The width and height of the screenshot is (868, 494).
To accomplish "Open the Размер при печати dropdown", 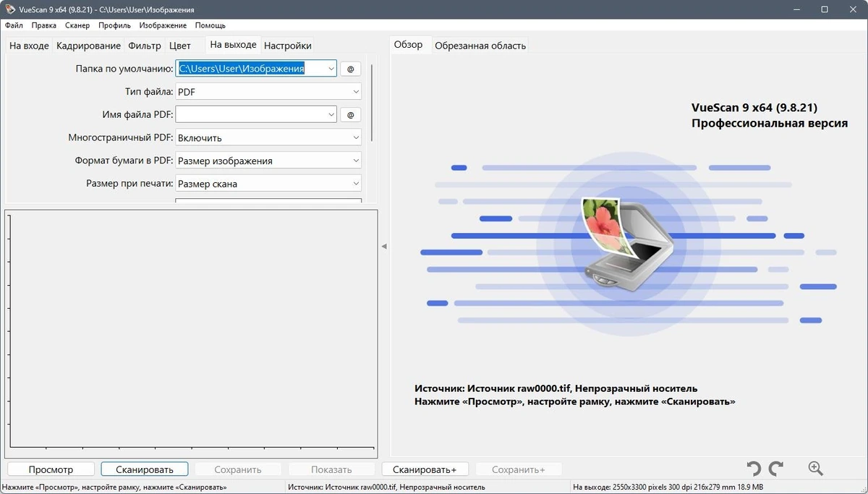I will 268,184.
